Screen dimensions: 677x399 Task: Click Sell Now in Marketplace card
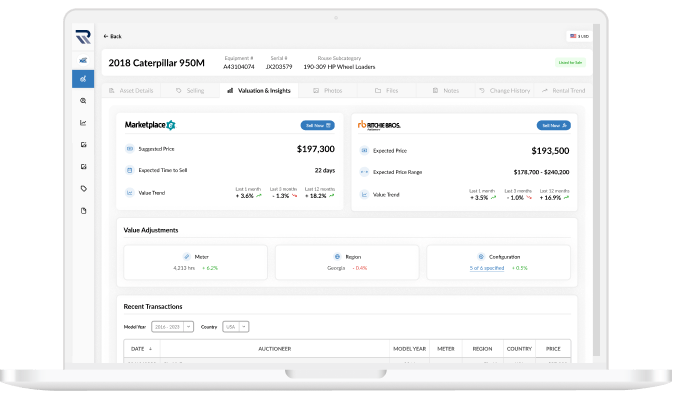tap(317, 125)
